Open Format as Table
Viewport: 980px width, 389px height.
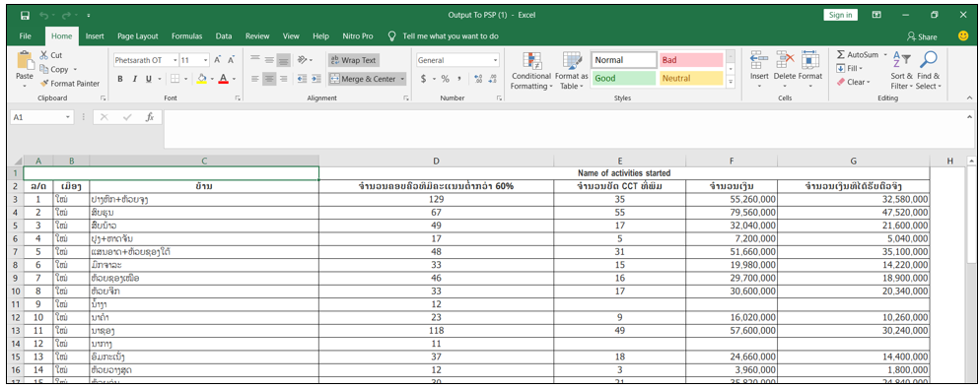tap(573, 71)
